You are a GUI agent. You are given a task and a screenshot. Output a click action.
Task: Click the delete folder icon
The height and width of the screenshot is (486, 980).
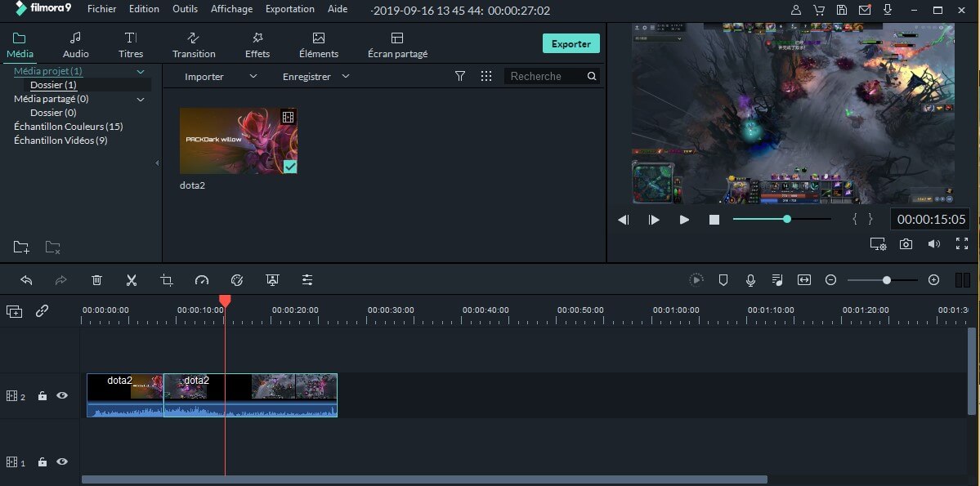pyautogui.click(x=52, y=247)
